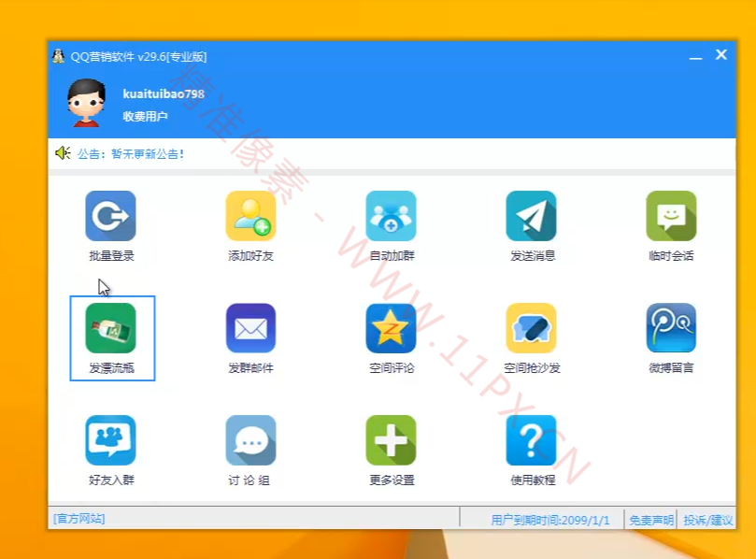Launch the 添加好友 add friend icon
This screenshot has height=559, width=756.
coord(250,216)
